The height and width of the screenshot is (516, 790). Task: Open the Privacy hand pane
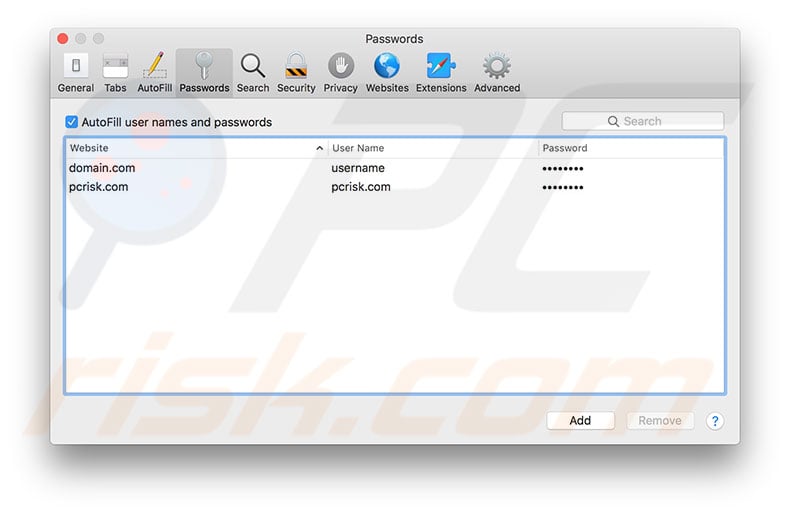tap(341, 73)
